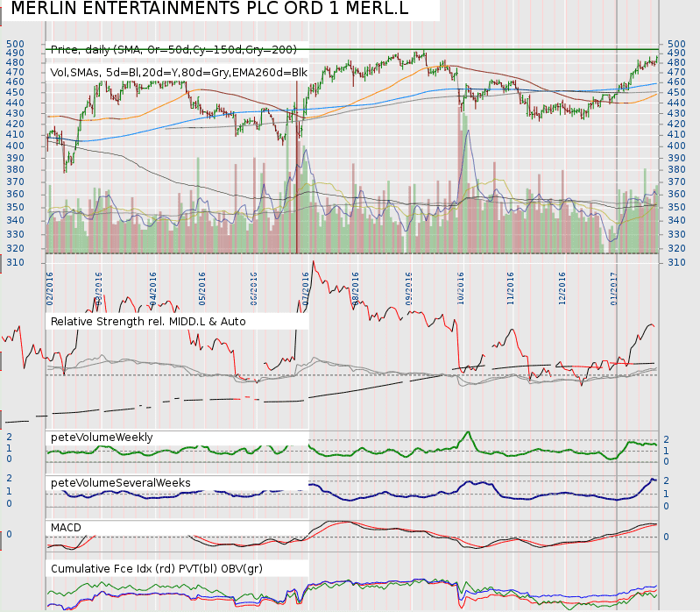
Task: Click value 2 on peteVolumeWeekly right axis
Action: click(666, 439)
